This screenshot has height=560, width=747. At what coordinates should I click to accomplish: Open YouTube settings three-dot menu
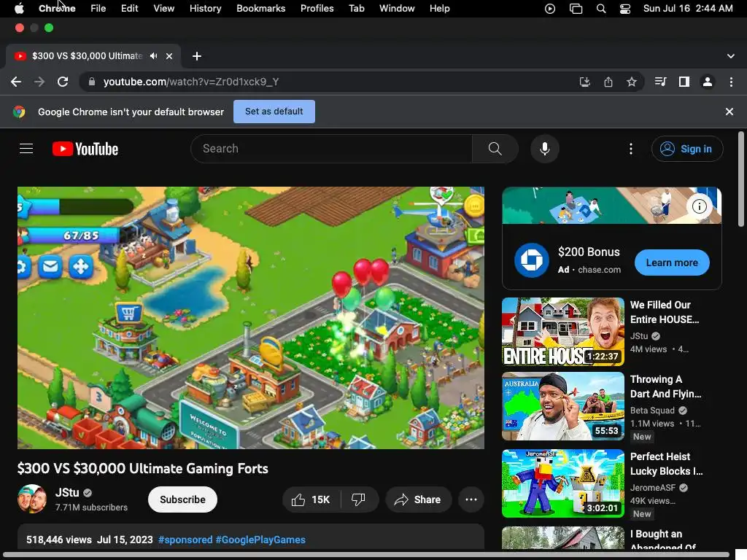[631, 149]
